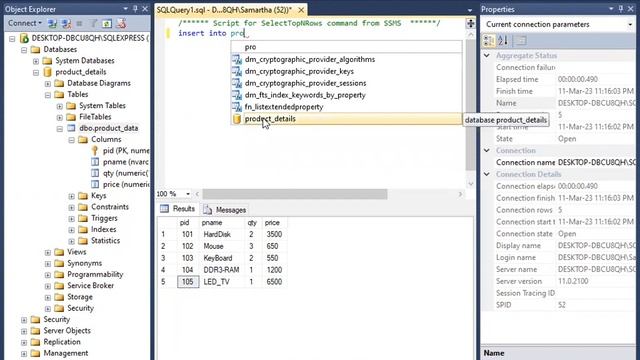The image size is (640, 360).
Task: Select the dbo.product_data table
Action: click(109, 128)
